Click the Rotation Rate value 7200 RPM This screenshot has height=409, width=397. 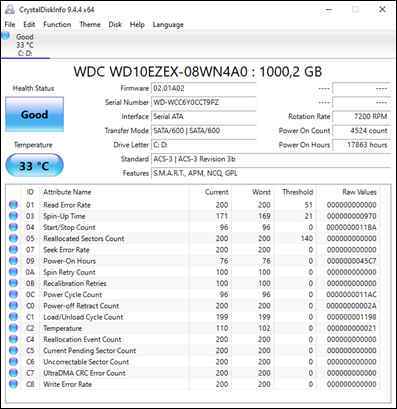[x=361, y=116]
